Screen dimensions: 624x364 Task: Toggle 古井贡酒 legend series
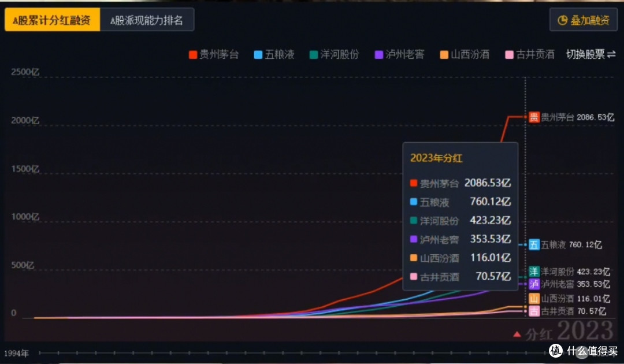(530, 54)
